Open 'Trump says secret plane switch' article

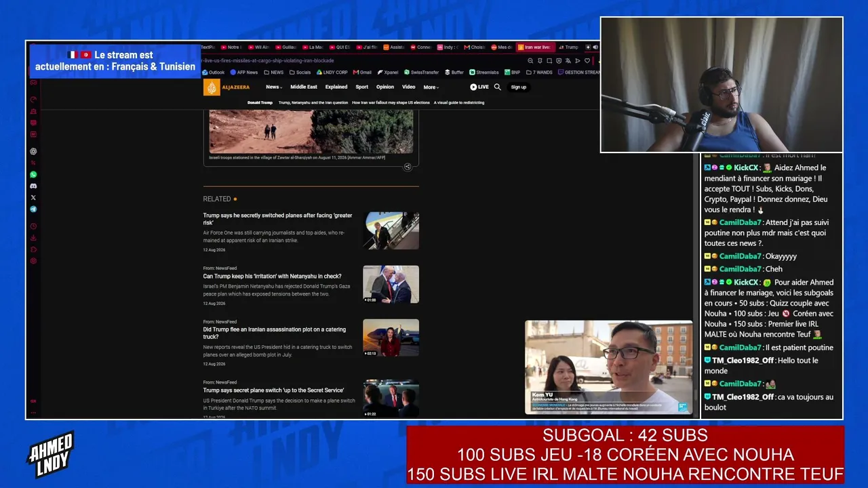[273, 390]
